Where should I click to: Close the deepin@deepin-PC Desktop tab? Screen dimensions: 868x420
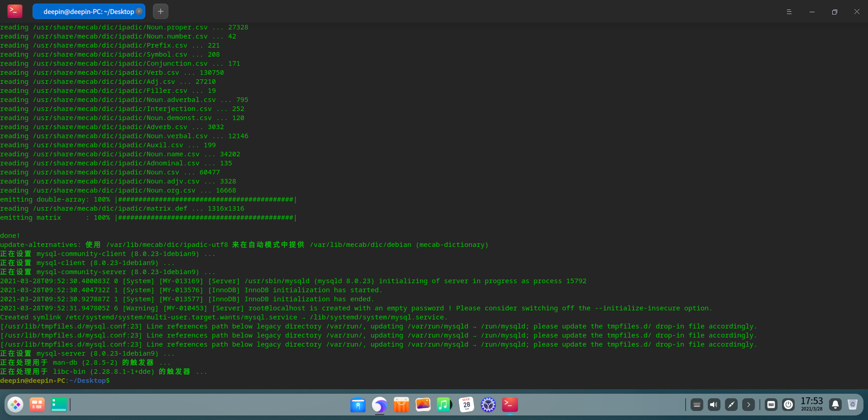tap(139, 11)
